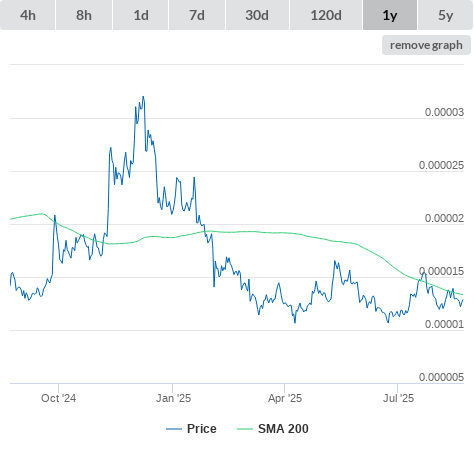Select the 7d time range tab
Viewport: 474px width, 455px height.
pyautogui.click(x=197, y=15)
